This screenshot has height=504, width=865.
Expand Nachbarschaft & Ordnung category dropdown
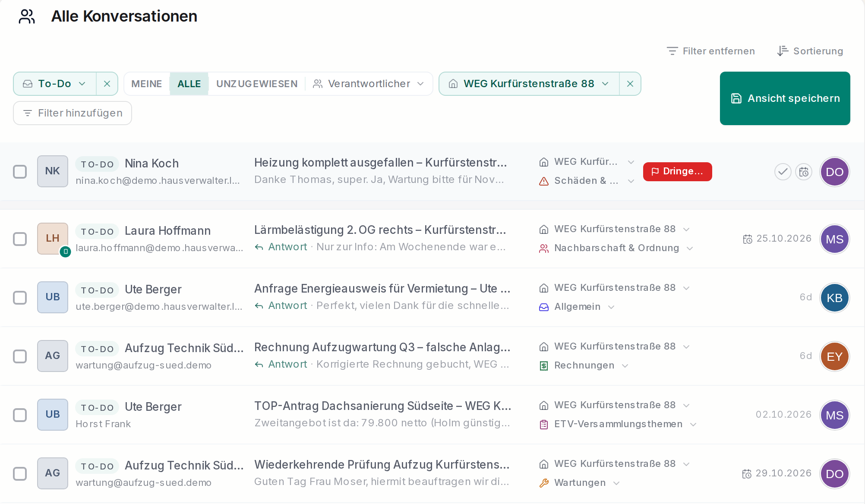[690, 249]
